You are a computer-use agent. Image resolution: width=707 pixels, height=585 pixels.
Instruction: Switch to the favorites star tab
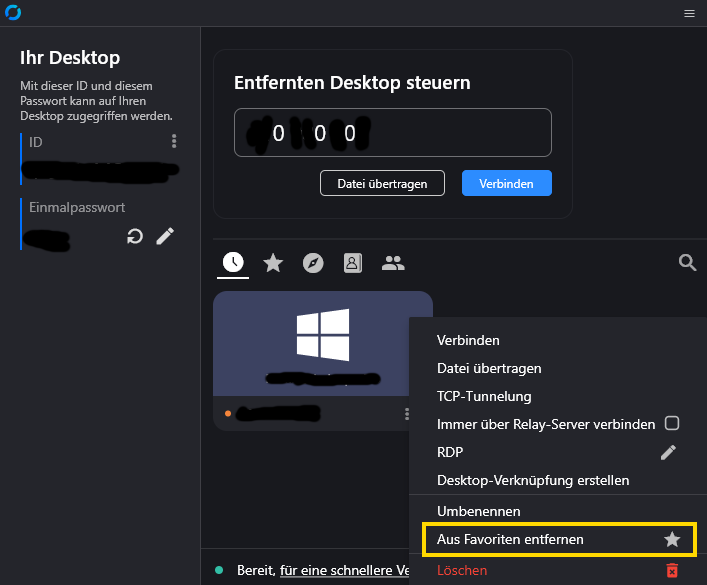(x=273, y=263)
